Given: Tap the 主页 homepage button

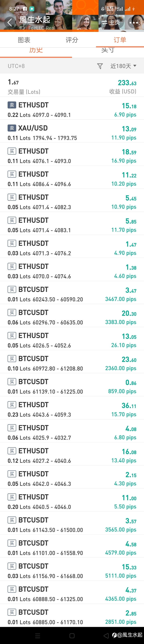Looking at the screenshot, I should click(111, 22).
